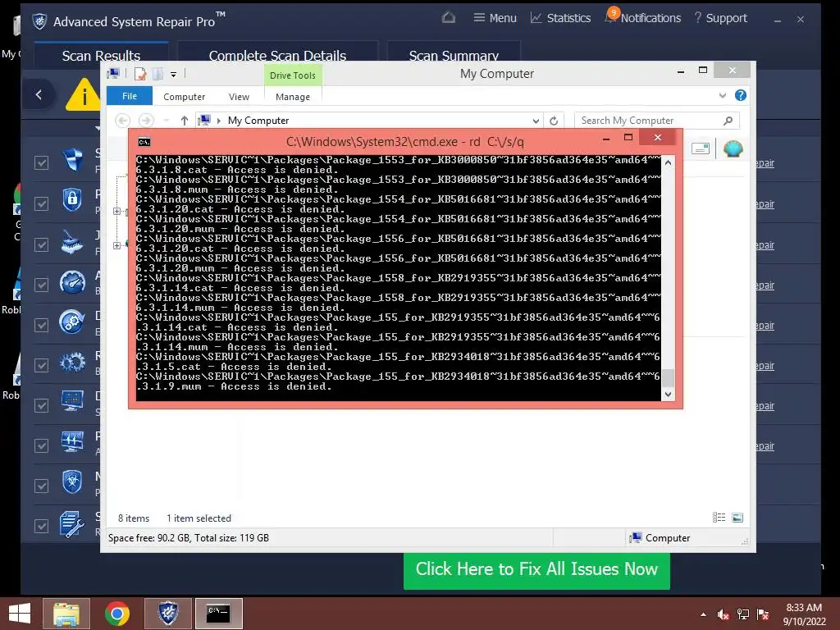This screenshot has width=840, height=630.
Task: Click the registry gears icon
Action: coord(72,363)
